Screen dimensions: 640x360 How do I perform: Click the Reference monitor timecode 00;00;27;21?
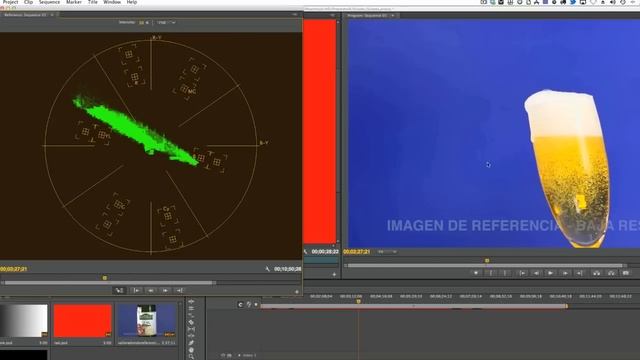13,269
